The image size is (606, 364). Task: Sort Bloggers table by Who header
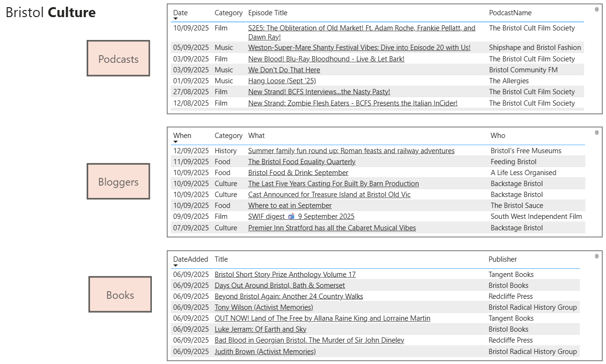[498, 136]
